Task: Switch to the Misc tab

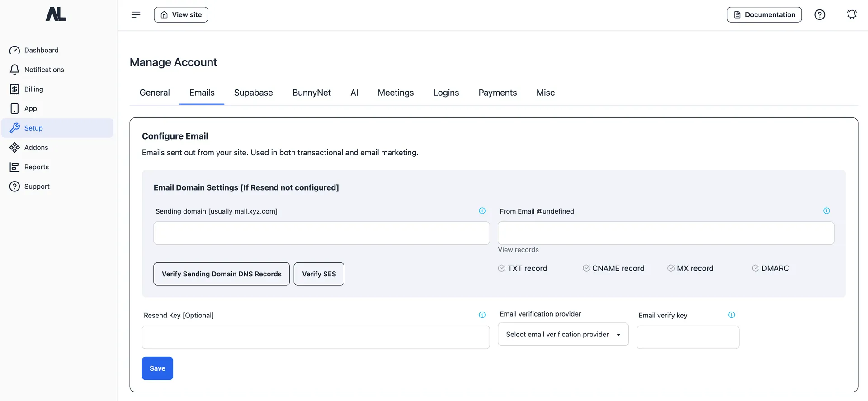Action: click(x=546, y=93)
